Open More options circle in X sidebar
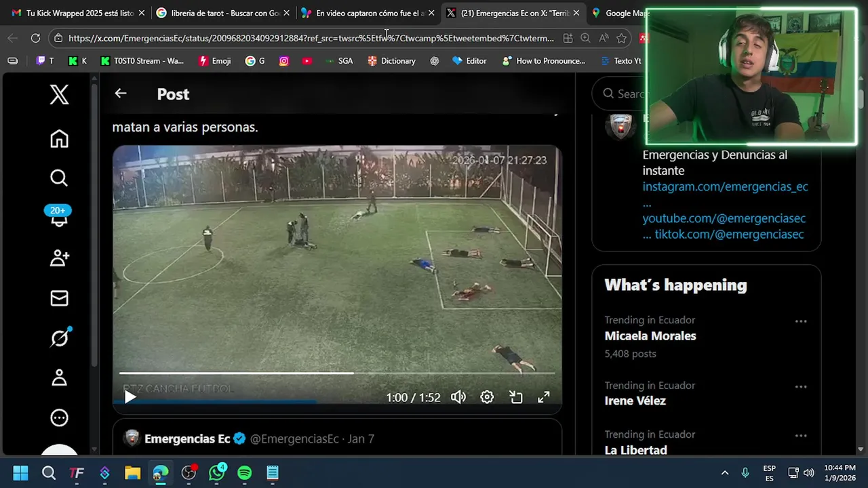 pyautogui.click(x=59, y=418)
